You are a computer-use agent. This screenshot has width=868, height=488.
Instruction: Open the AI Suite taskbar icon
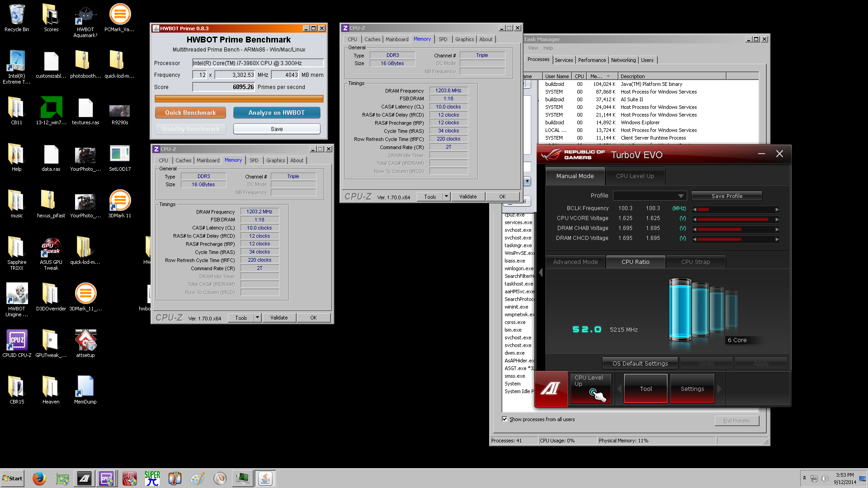click(84, 479)
